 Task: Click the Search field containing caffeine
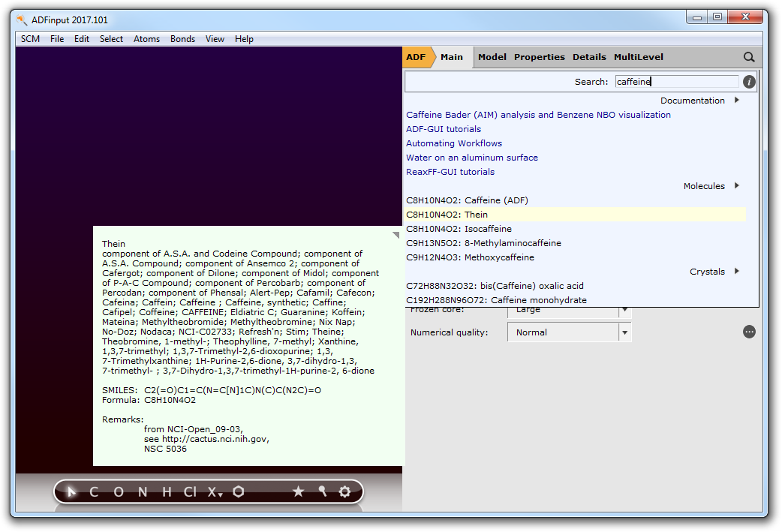click(x=676, y=82)
